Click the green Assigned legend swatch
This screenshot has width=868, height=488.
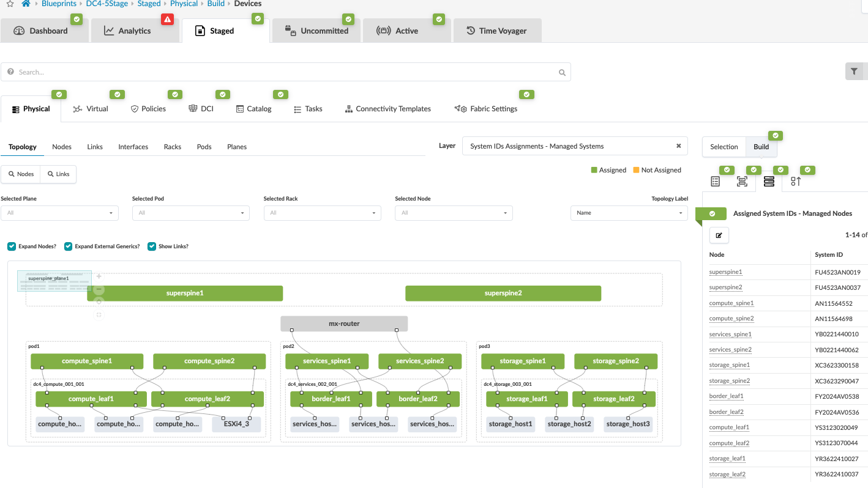coord(594,170)
